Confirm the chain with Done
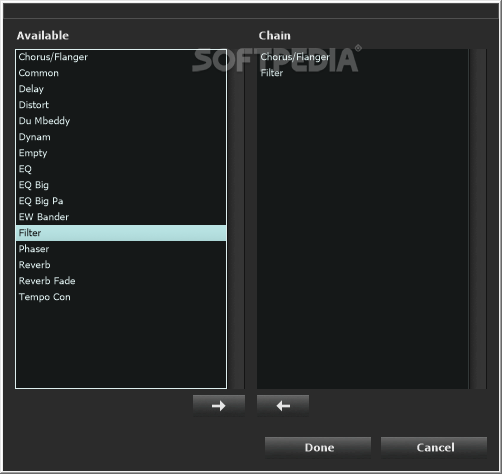The image size is (502, 474). pyautogui.click(x=318, y=447)
